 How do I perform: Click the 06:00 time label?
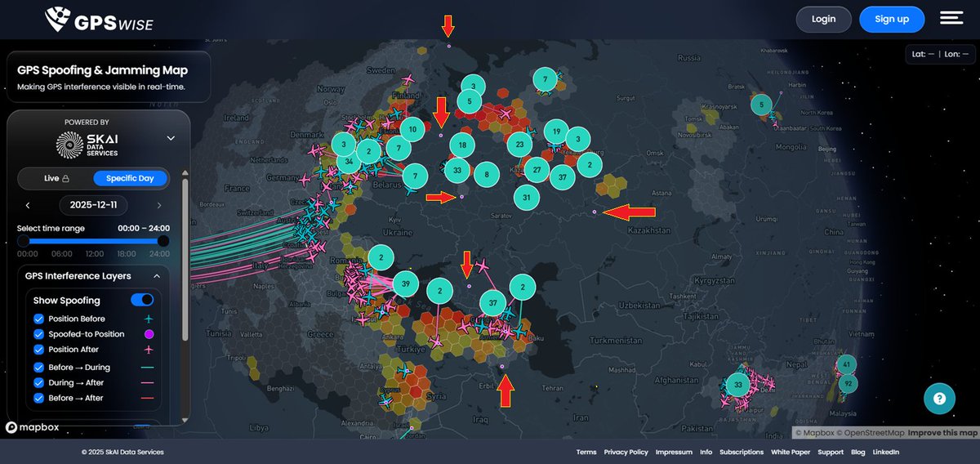(x=62, y=253)
